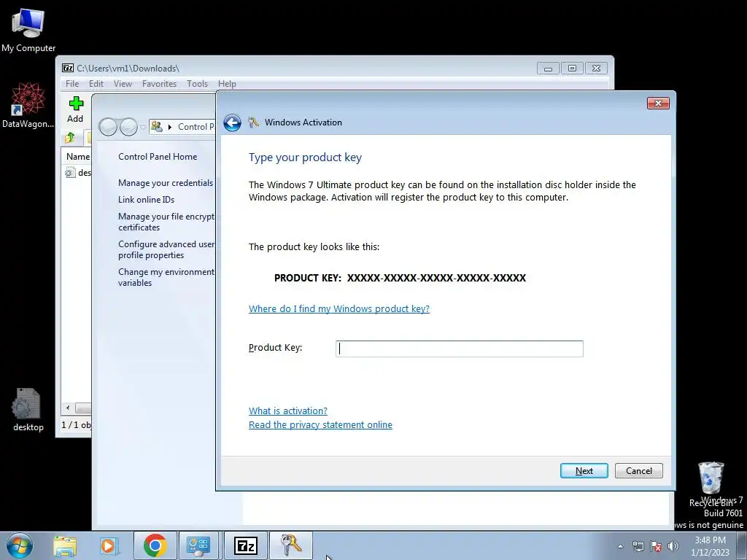Click the network icon in system tray

[x=638, y=546]
